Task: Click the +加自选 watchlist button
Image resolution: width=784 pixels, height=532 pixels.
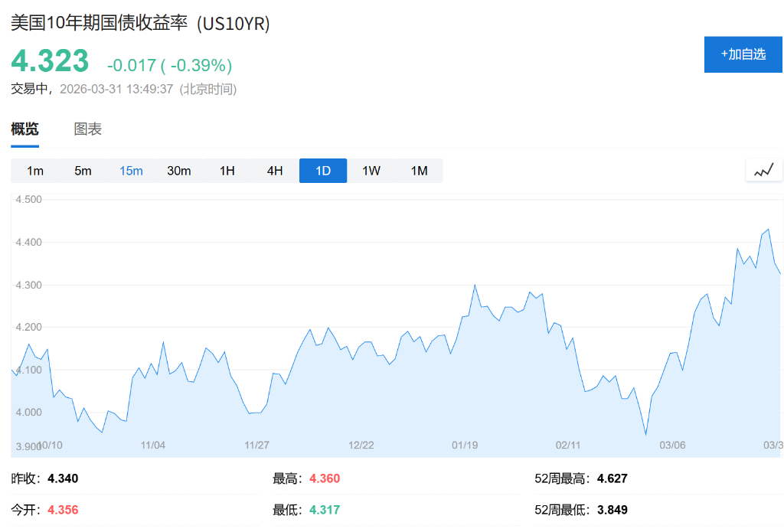Action: click(743, 54)
